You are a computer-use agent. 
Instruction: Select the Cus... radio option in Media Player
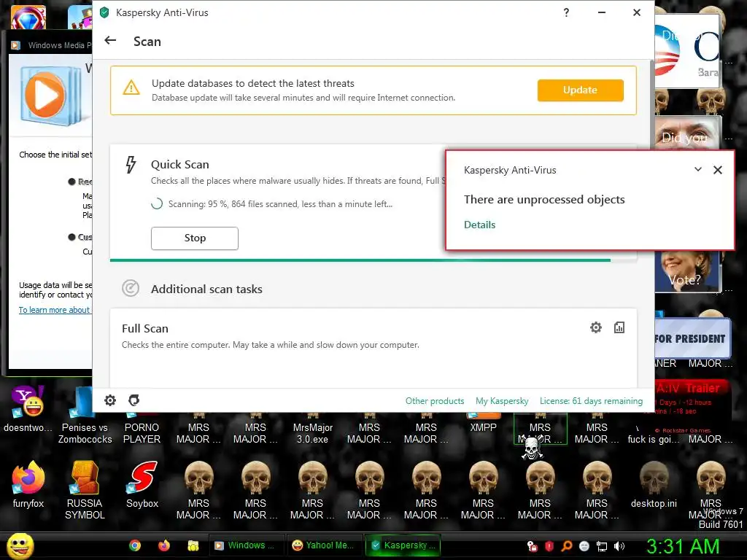(72, 237)
